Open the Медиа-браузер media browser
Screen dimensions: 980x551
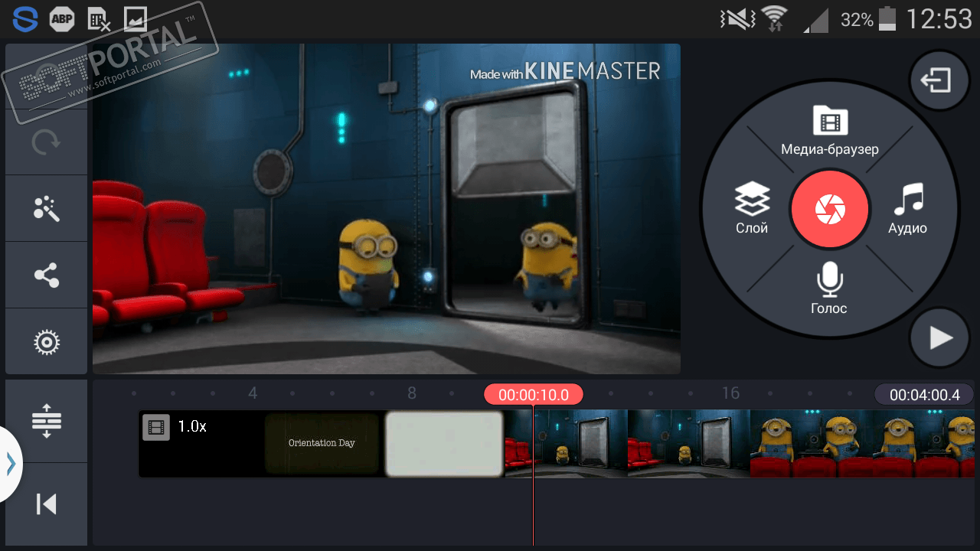pos(830,130)
